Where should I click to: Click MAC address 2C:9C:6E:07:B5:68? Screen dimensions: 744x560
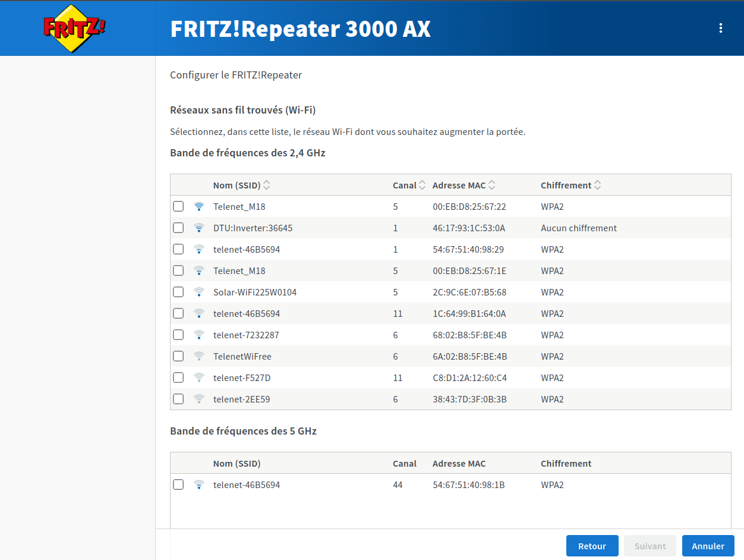pos(469,292)
